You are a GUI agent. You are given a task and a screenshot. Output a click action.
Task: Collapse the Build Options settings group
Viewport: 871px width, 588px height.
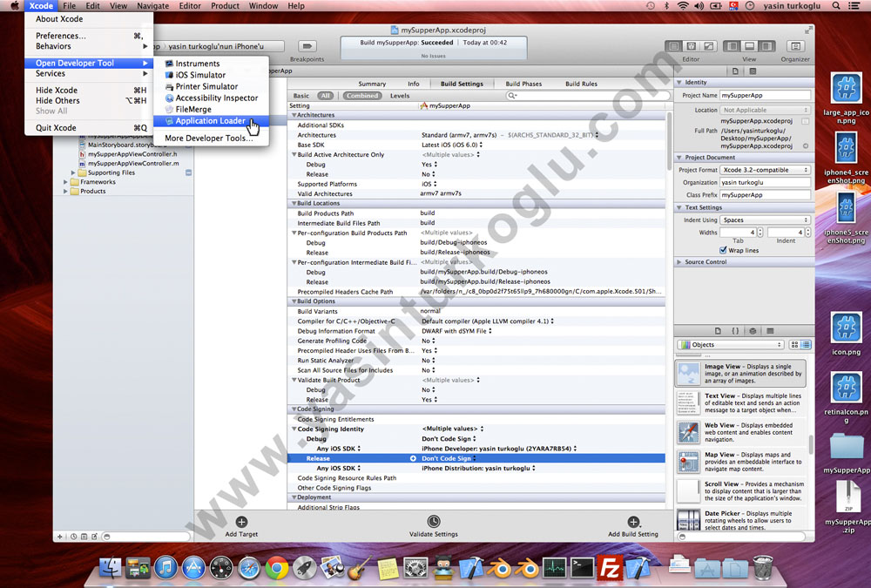coord(294,301)
